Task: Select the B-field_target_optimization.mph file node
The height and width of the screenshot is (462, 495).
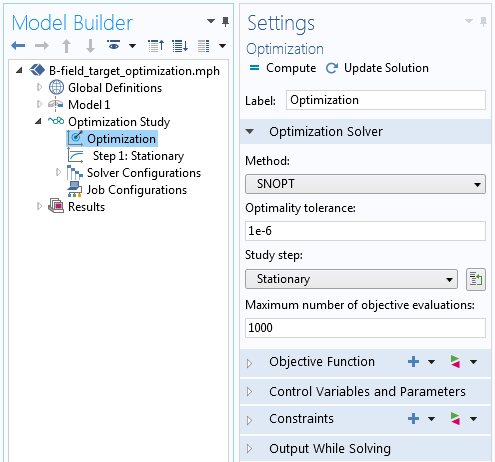Action: (x=134, y=71)
